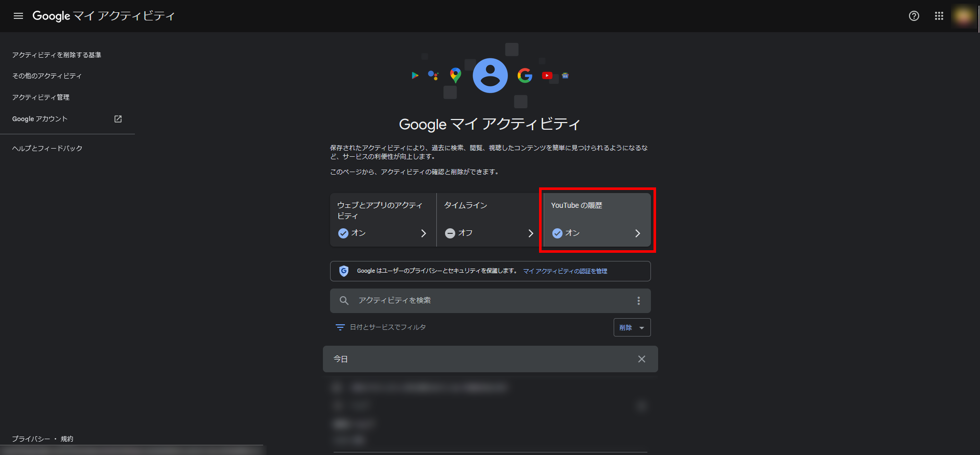Click the blue shield privacy icon

coord(344,271)
